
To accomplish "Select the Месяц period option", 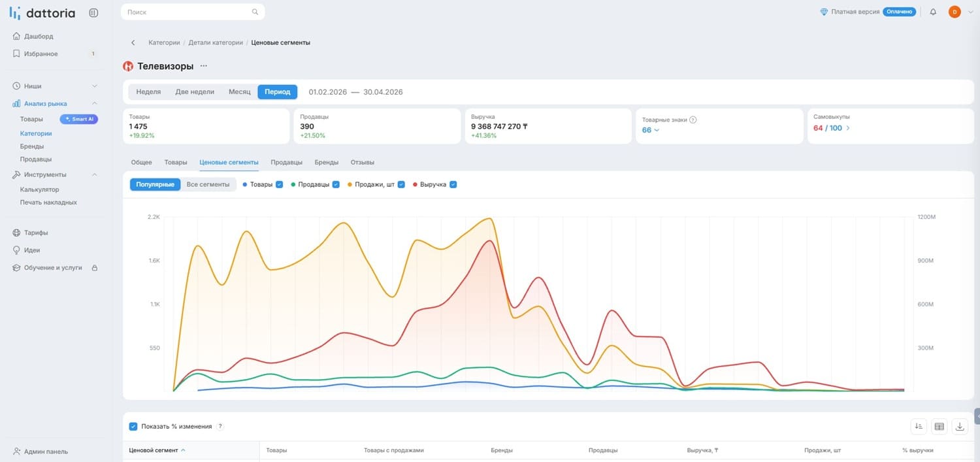I will tap(240, 92).
